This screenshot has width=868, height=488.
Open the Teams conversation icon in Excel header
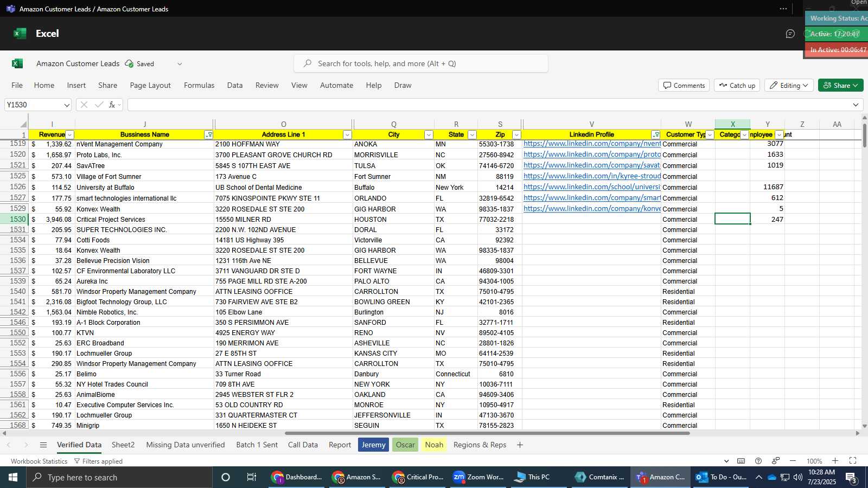point(790,34)
